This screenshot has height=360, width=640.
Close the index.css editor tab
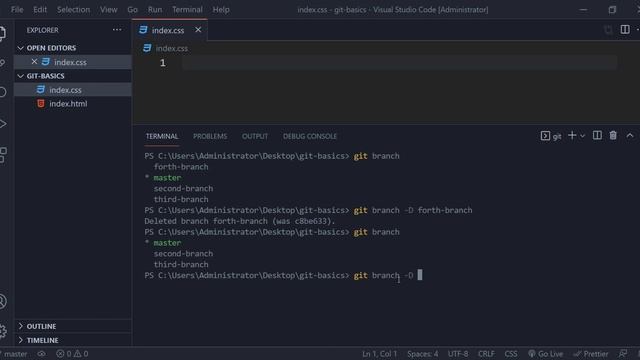198,30
